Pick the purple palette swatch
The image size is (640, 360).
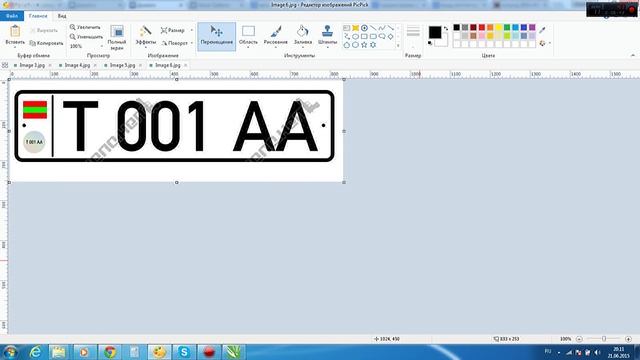532,27
